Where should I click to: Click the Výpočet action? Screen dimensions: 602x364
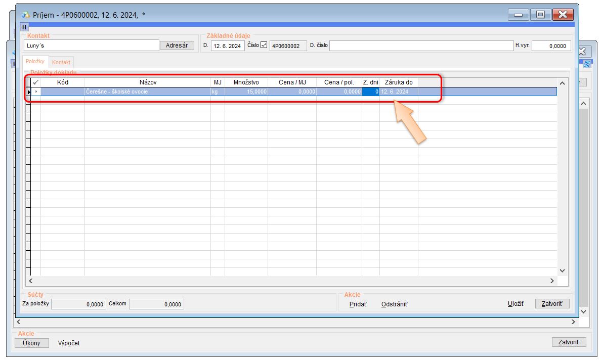(x=69, y=343)
